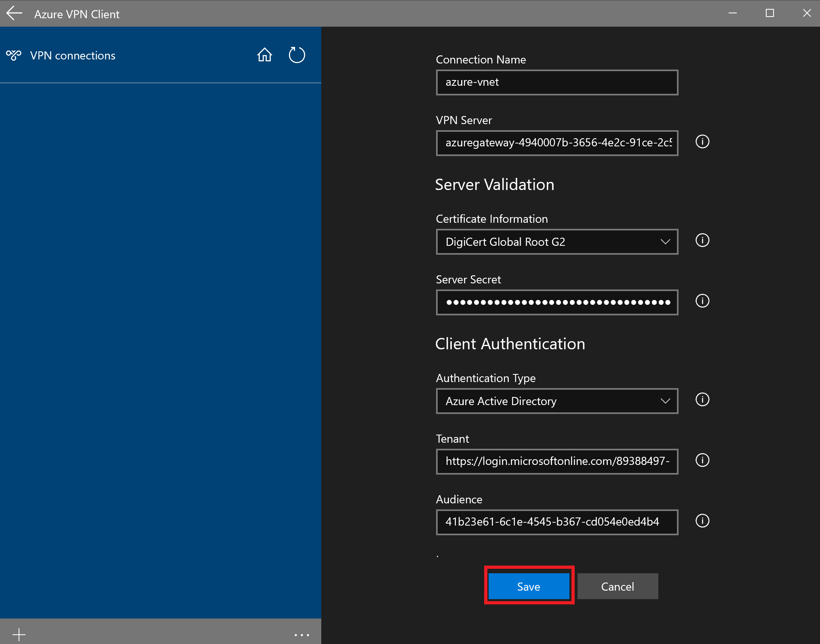Go back with the arrow icon

[x=14, y=13]
